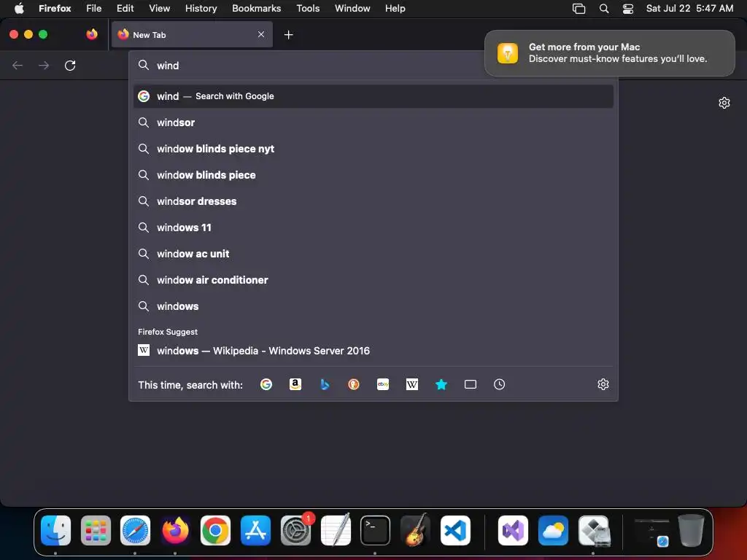Open search settings gear in dropdown

tap(603, 384)
